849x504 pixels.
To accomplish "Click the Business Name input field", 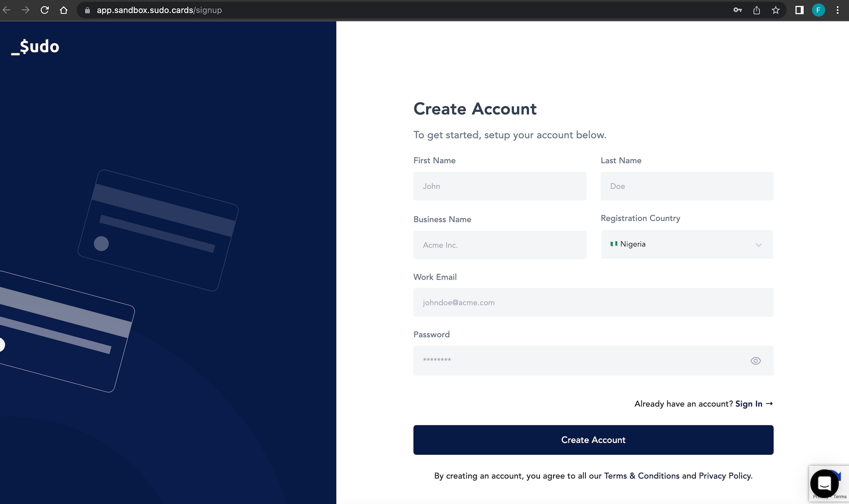I will 500,245.
